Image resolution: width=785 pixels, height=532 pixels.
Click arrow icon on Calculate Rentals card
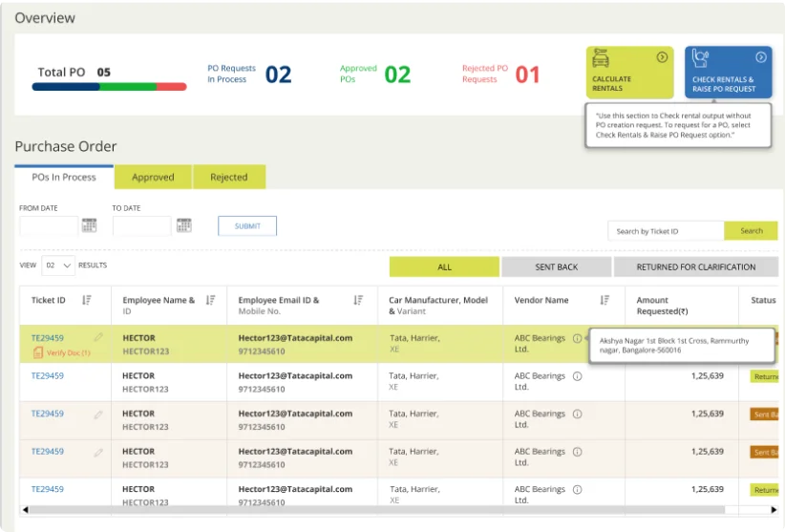[x=661, y=57]
